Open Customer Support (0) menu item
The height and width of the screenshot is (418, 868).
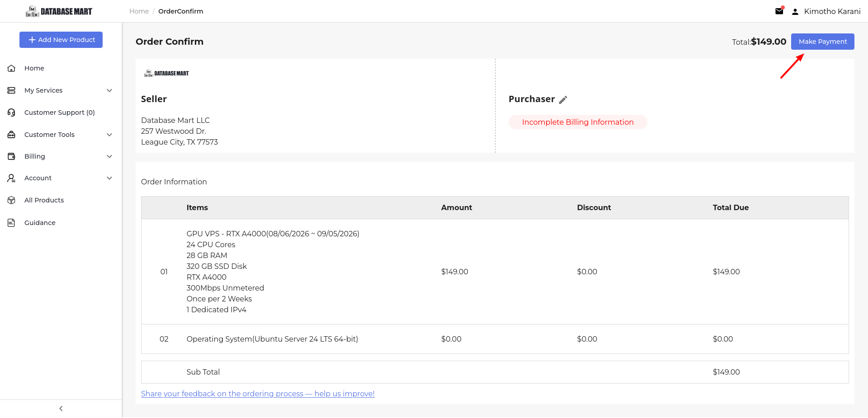pyautogui.click(x=61, y=113)
